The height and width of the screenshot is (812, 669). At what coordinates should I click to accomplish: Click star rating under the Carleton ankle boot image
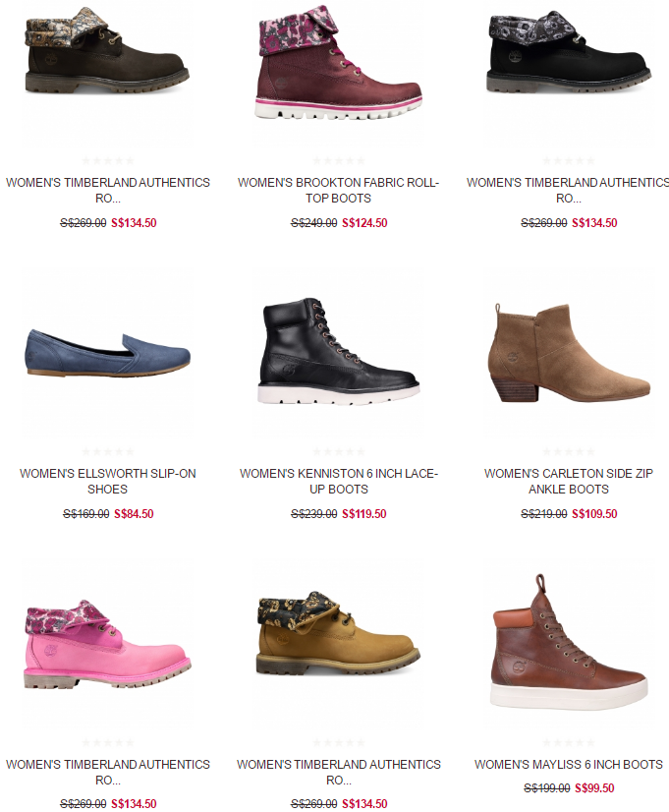pos(569,451)
